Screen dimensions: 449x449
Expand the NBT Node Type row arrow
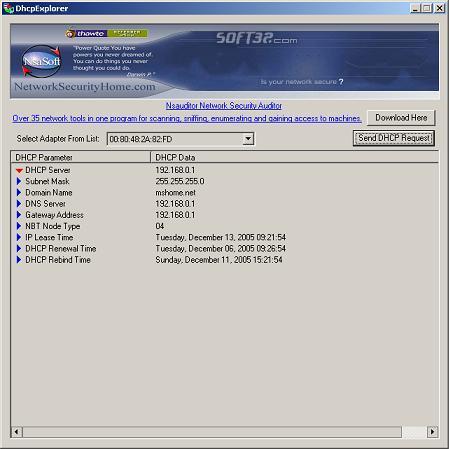tap(19, 226)
